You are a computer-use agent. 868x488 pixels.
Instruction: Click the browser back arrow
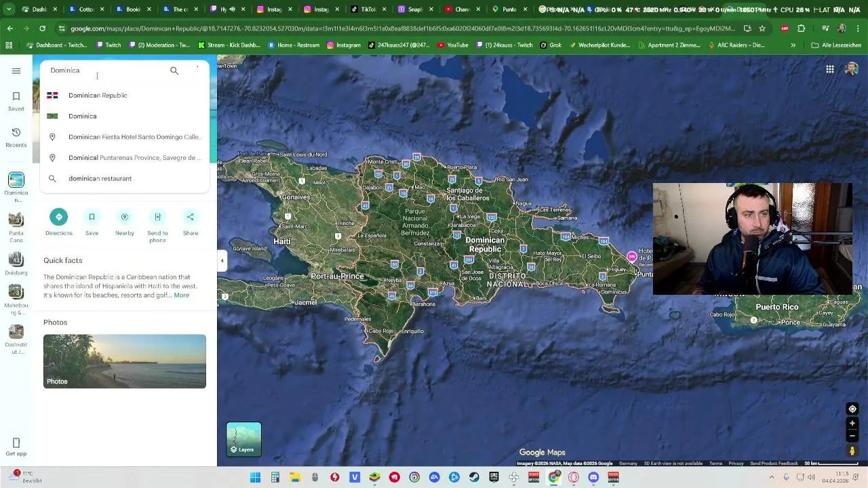[x=9, y=28]
